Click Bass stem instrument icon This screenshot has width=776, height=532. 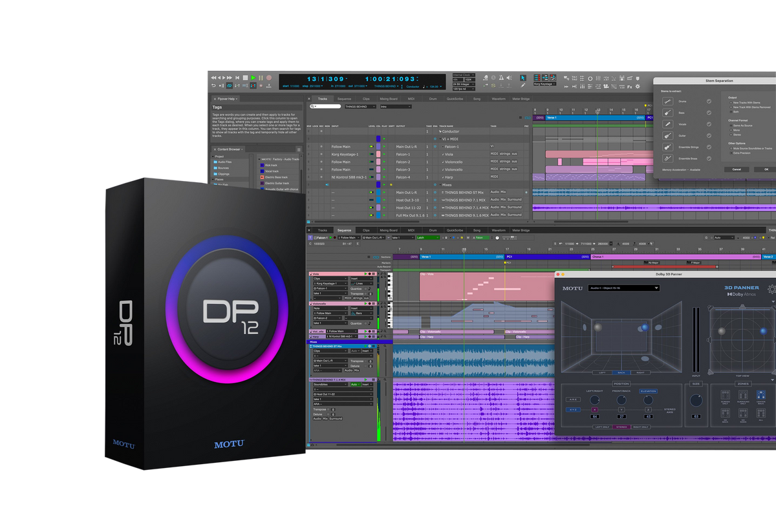click(668, 112)
